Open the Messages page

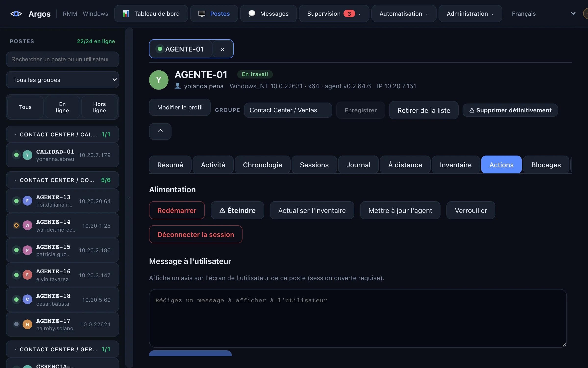(268, 13)
